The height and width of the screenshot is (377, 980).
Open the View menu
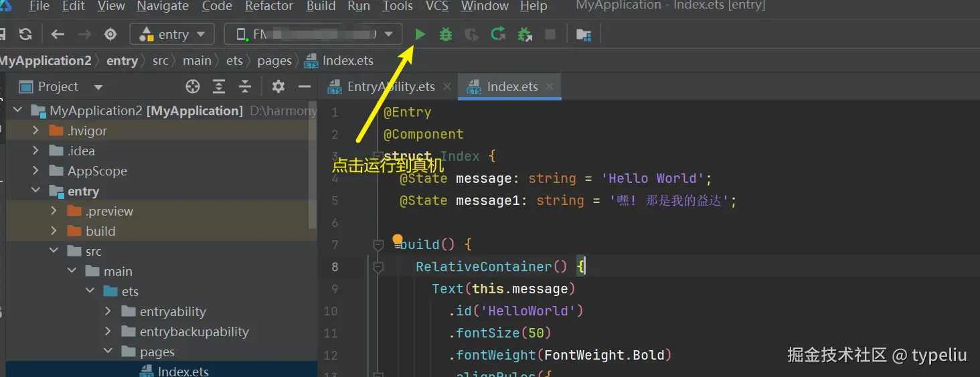pos(111,6)
